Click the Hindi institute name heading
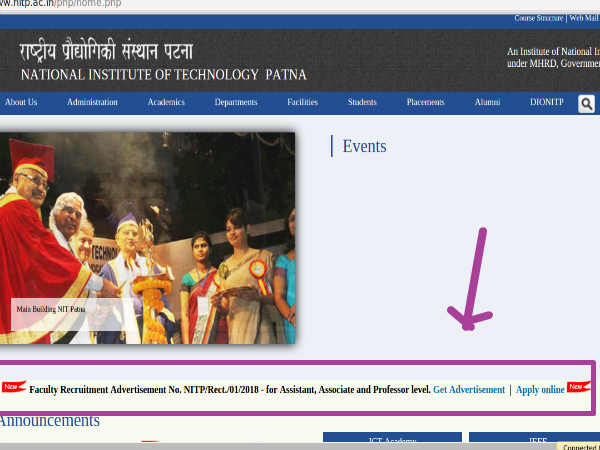Viewport: 600px width, 450px height. tap(106, 50)
